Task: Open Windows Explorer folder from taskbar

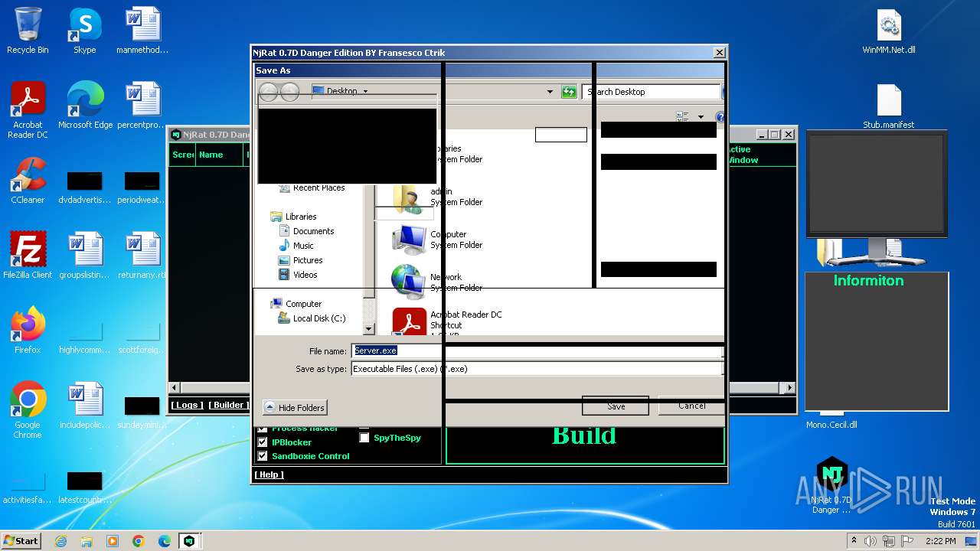Action: pyautogui.click(x=87, y=541)
